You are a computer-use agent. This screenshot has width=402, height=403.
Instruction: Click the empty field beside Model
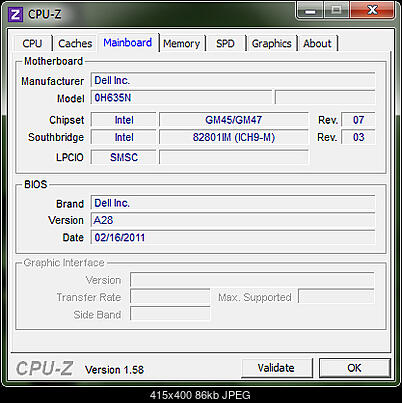[x=325, y=98]
